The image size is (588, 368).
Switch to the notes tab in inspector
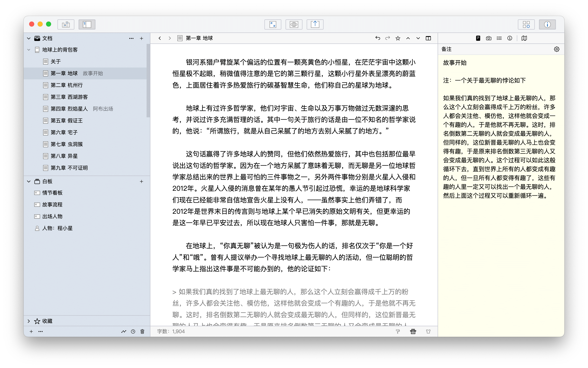[x=478, y=38]
